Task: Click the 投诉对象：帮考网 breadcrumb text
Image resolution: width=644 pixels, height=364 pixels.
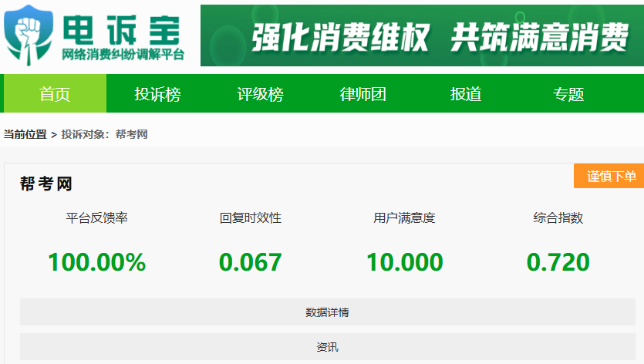Action: coord(104,134)
